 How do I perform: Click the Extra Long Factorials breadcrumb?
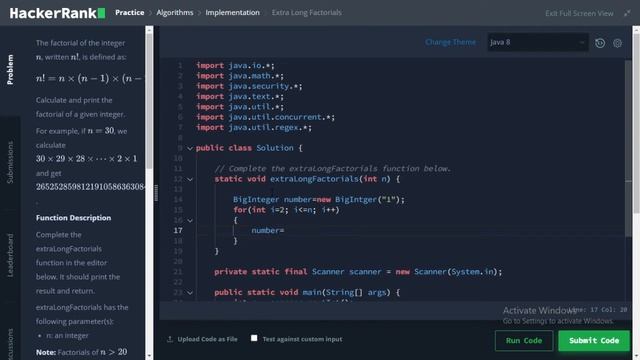point(307,13)
